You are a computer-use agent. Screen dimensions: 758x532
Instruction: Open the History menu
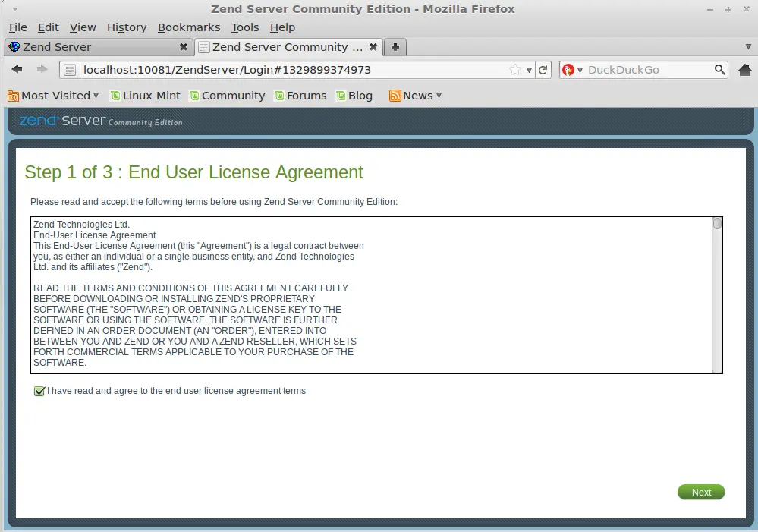tap(127, 27)
